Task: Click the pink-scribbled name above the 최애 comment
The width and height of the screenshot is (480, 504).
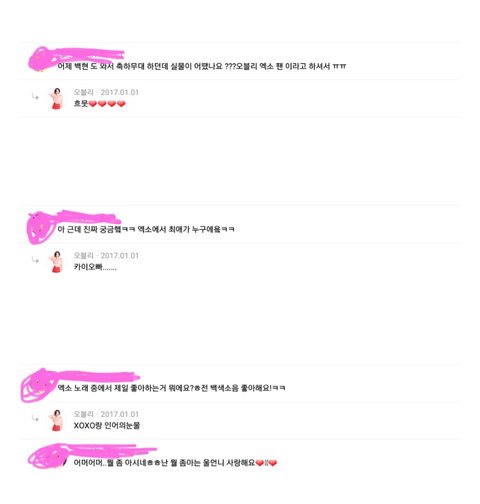Action: 88,217
